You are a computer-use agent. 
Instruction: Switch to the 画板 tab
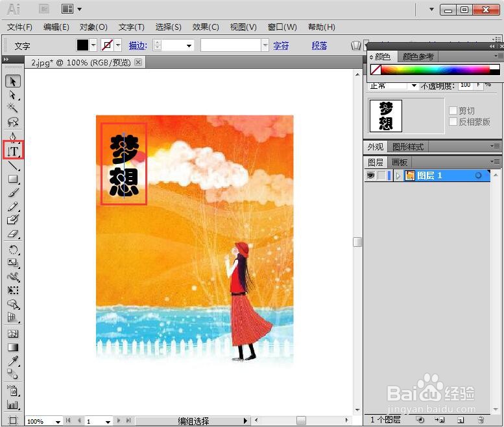coord(399,162)
